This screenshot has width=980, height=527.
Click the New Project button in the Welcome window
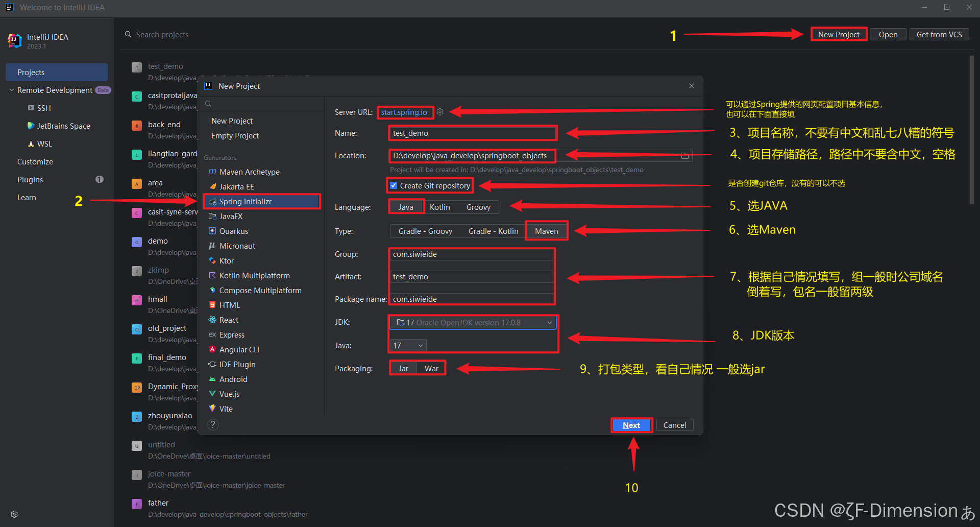(x=839, y=34)
